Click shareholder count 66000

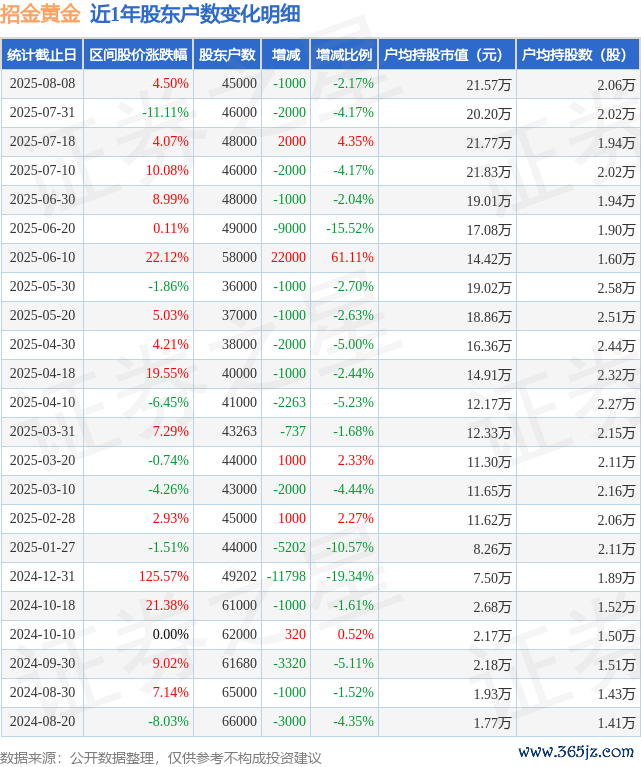click(x=239, y=722)
